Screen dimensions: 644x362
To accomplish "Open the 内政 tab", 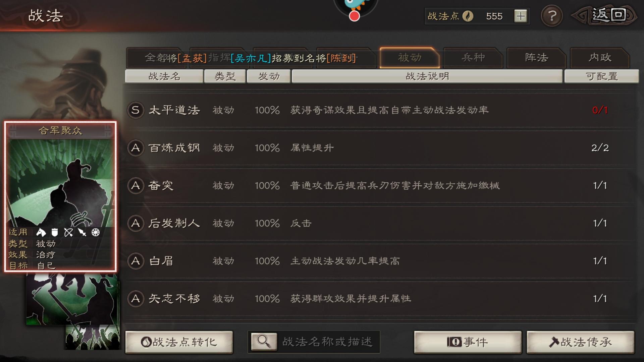I will [x=600, y=58].
